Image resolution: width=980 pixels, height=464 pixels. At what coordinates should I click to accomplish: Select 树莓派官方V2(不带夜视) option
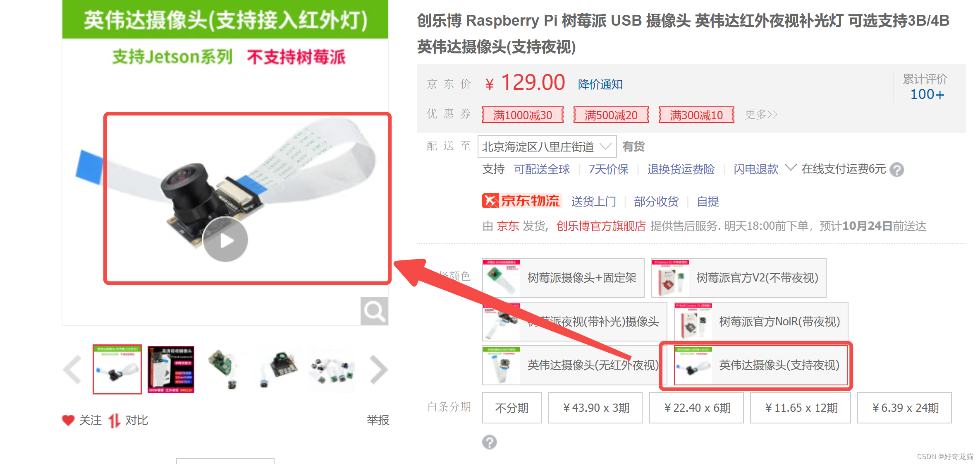739,278
